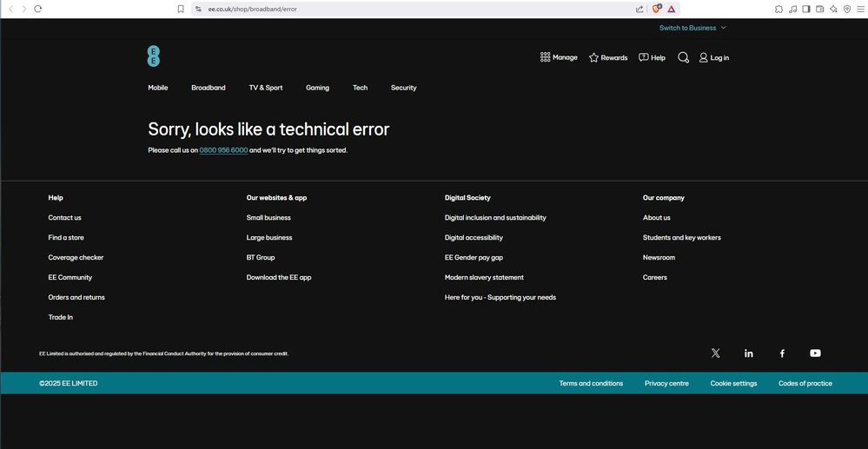The image size is (868, 449).
Task: Open the search magnifier icon
Action: click(683, 57)
